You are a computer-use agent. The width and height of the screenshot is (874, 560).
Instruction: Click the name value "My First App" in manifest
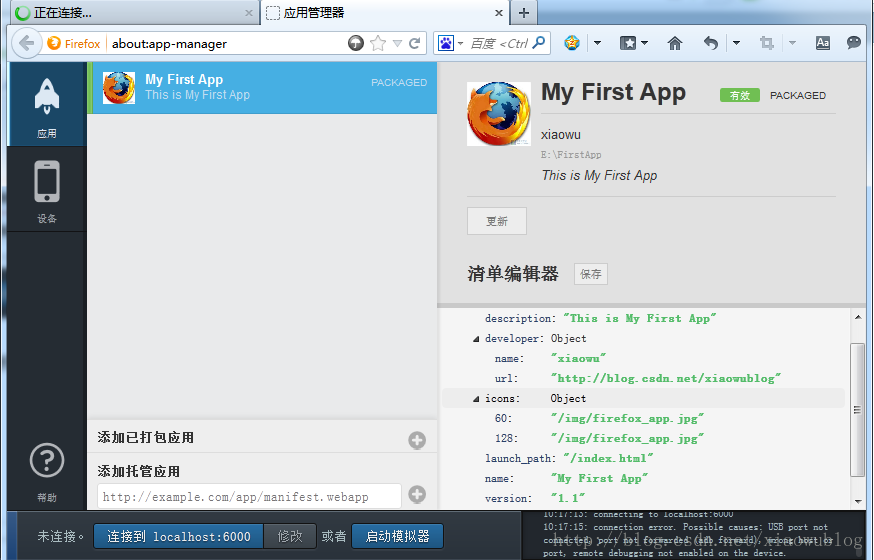click(x=599, y=478)
